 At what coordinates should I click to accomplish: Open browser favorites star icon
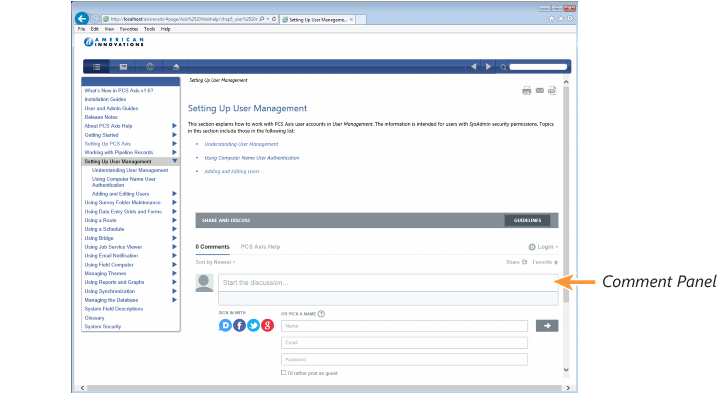point(561,19)
